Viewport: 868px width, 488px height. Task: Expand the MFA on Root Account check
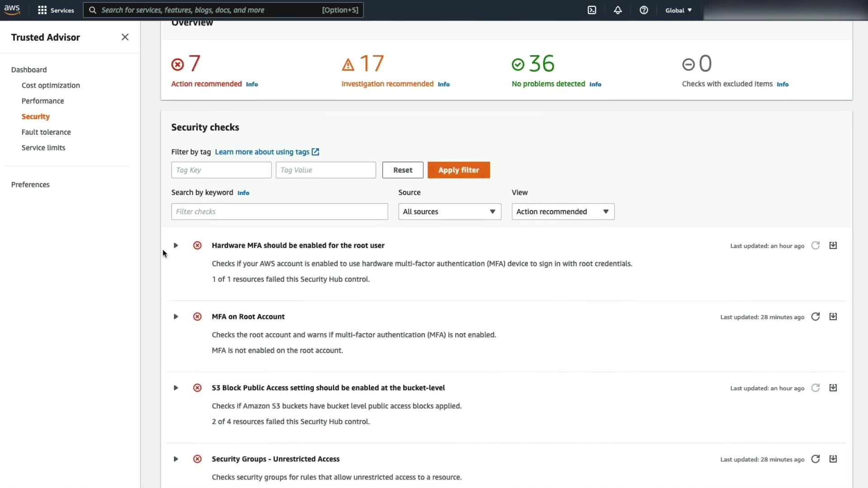point(176,317)
